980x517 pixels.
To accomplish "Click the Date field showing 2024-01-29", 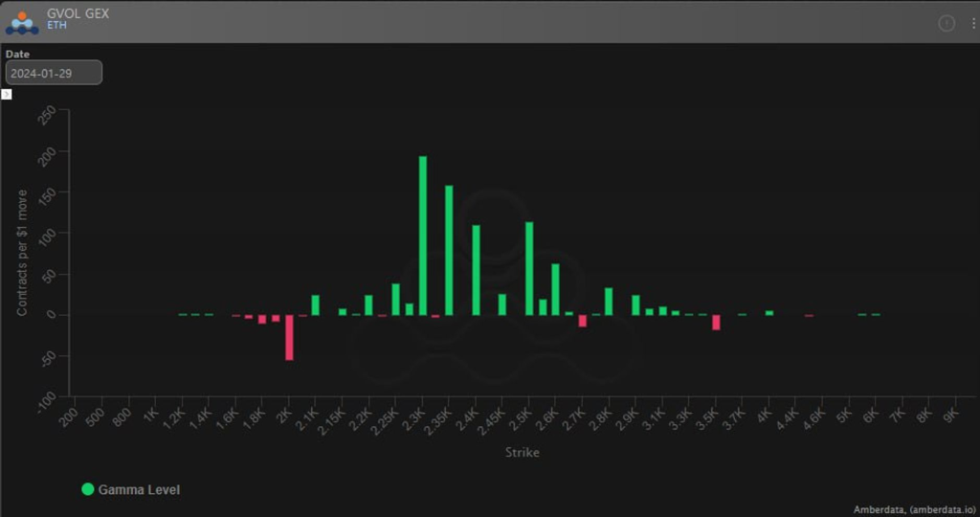I will (x=54, y=73).
